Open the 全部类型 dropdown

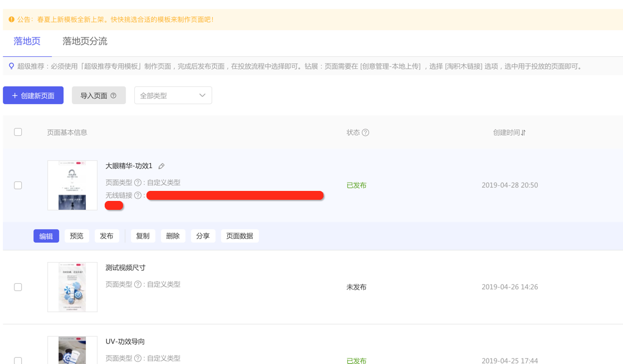pyautogui.click(x=173, y=95)
